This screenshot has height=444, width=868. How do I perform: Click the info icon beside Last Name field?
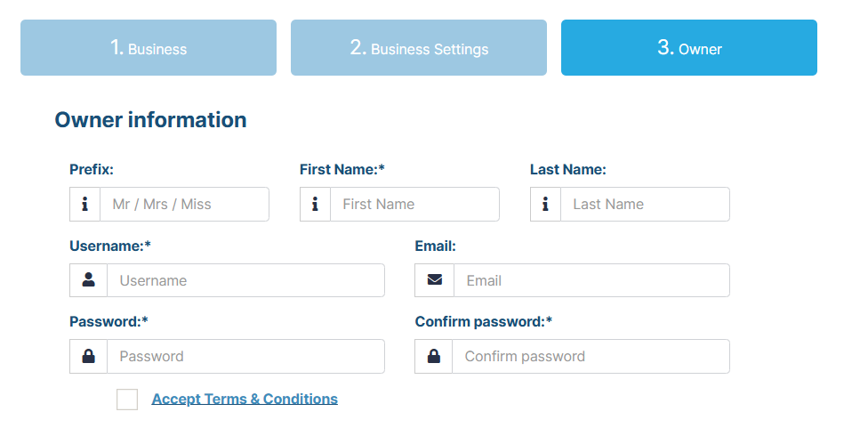tap(546, 205)
